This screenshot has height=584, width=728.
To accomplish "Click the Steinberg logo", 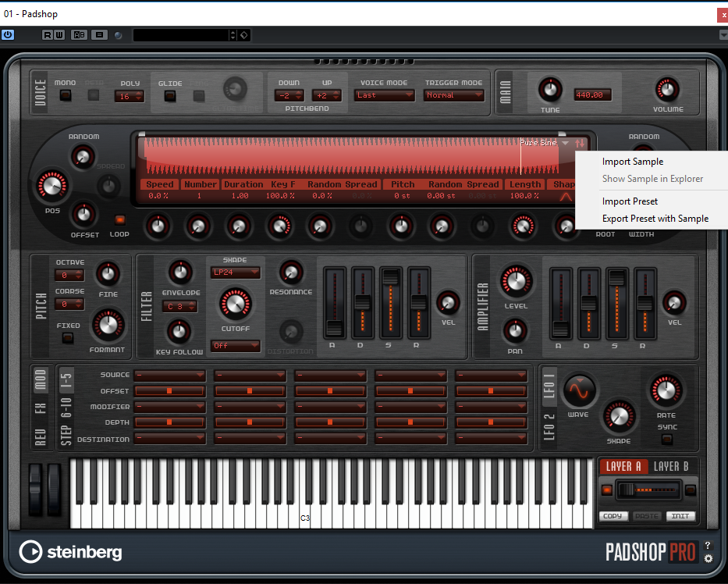I will pyautogui.click(x=70, y=552).
